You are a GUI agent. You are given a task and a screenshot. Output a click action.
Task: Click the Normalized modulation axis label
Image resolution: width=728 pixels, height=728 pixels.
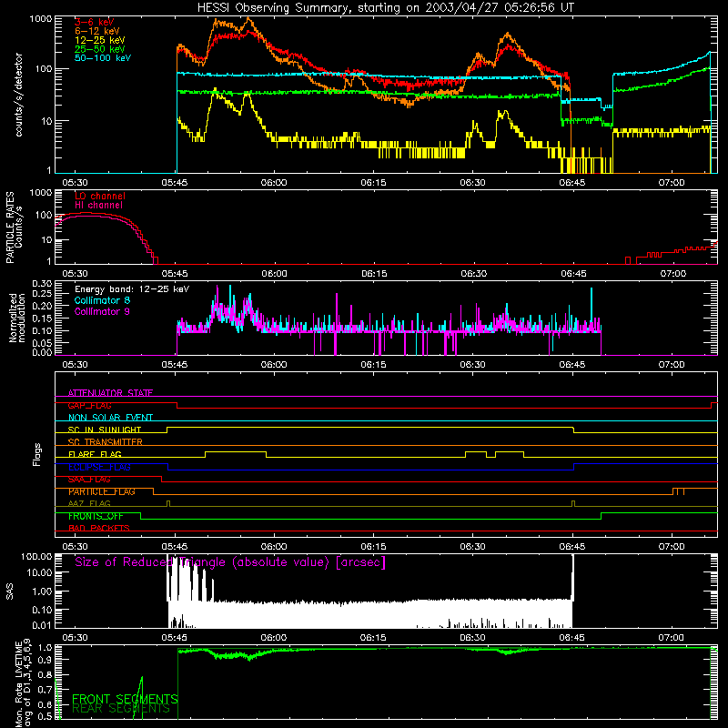pos(17,318)
